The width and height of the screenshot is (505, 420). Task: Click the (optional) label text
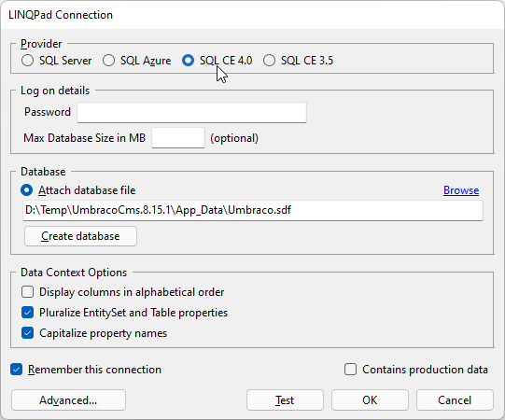(x=234, y=138)
